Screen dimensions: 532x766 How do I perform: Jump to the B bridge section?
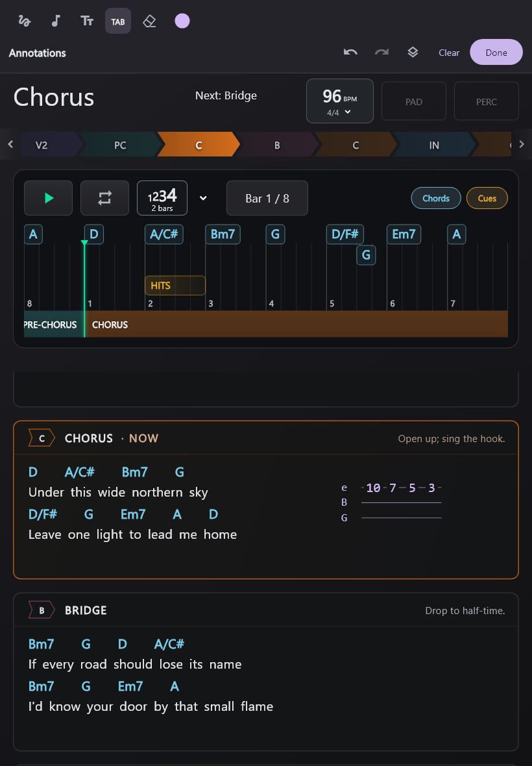277,145
